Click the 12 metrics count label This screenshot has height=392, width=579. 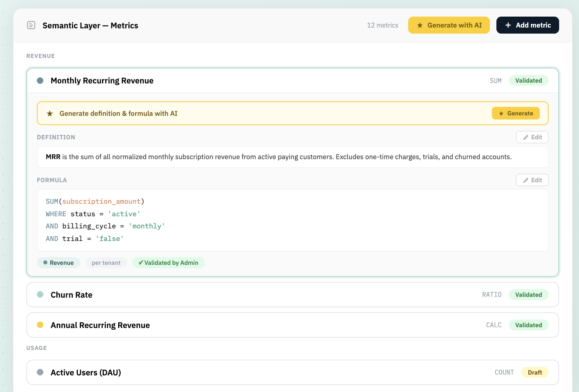coord(383,25)
